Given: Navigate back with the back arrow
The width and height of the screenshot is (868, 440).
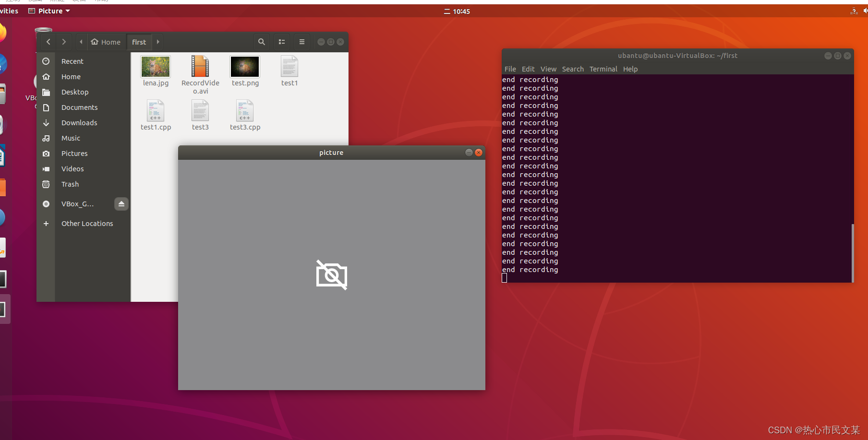Looking at the screenshot, I should 48,42.
